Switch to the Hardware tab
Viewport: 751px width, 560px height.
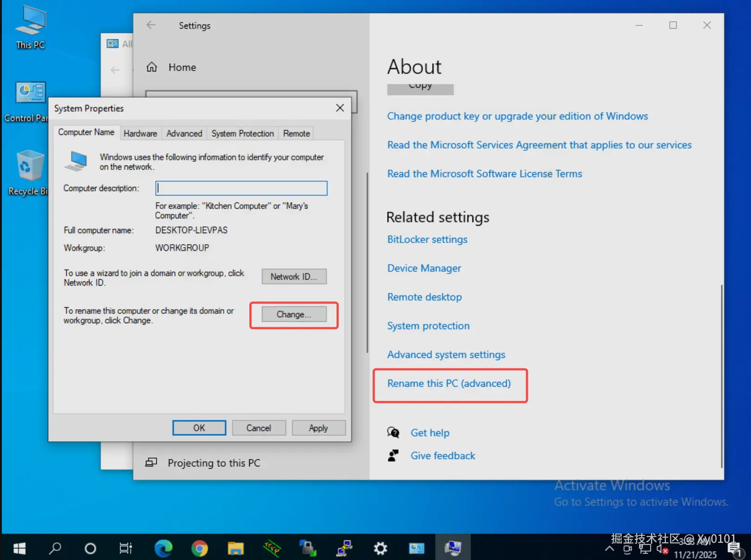140,134
